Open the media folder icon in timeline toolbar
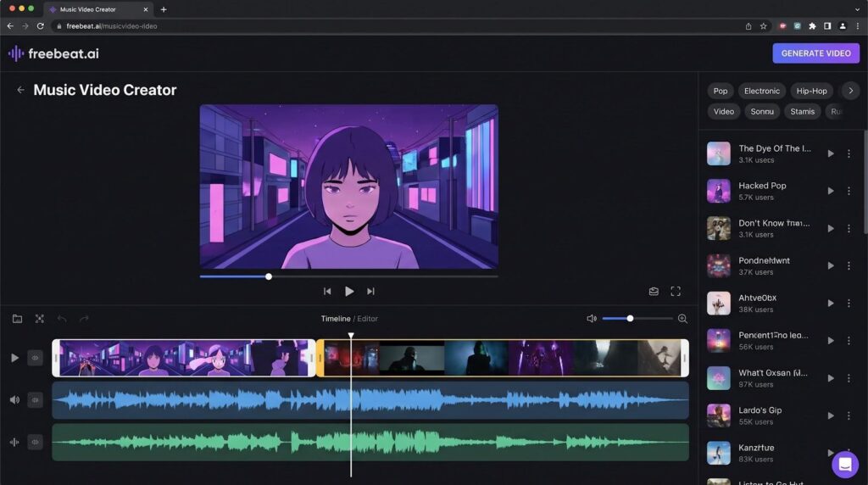Screen dimensions: 868x485 pyautogui.click(x=17, y=319)
